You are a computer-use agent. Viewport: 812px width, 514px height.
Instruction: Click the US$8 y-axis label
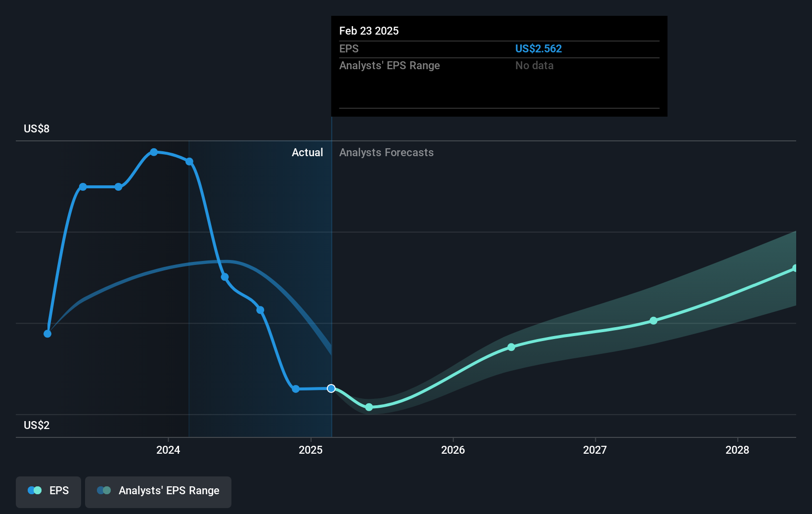(x=37, y=129)
